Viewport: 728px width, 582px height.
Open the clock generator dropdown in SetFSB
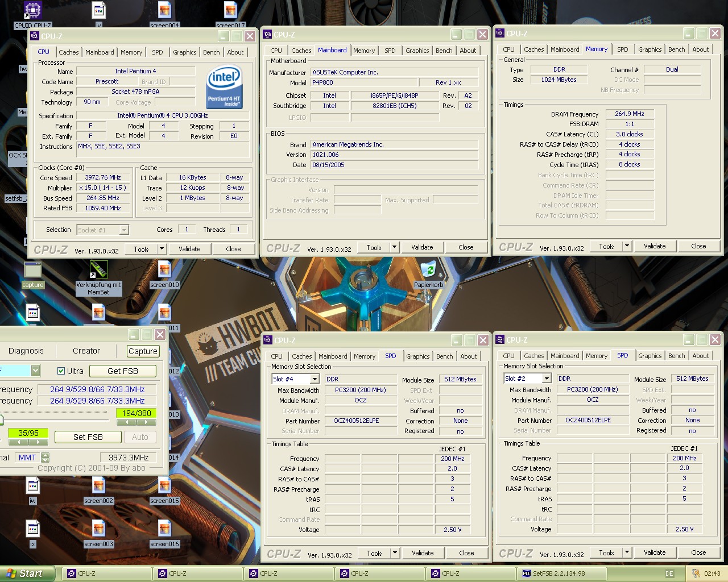(x=35, y=371)
